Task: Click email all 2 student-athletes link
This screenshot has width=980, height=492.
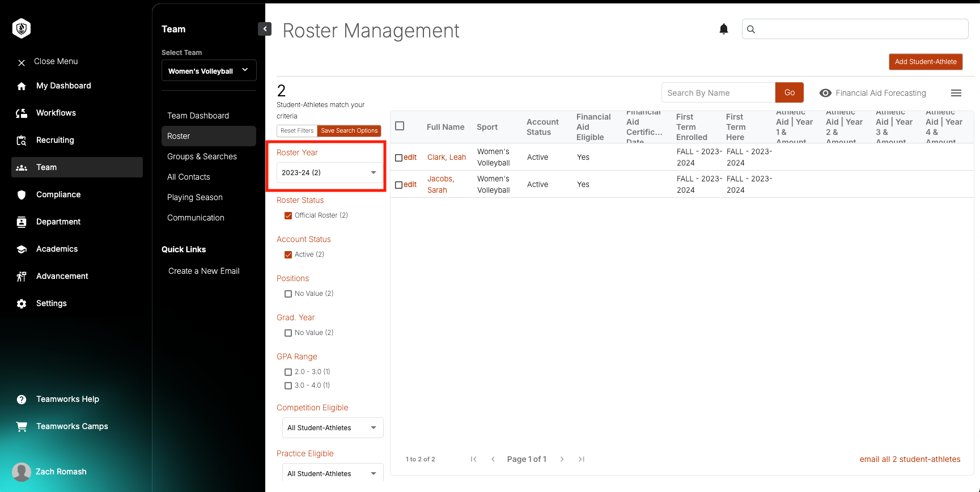Action: point(910,459)
